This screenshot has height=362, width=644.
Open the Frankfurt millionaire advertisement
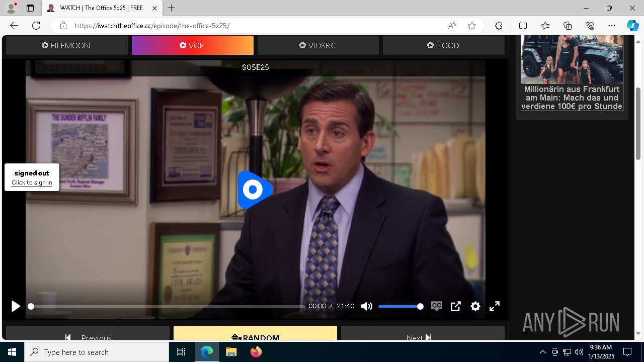tap(572, 73)
